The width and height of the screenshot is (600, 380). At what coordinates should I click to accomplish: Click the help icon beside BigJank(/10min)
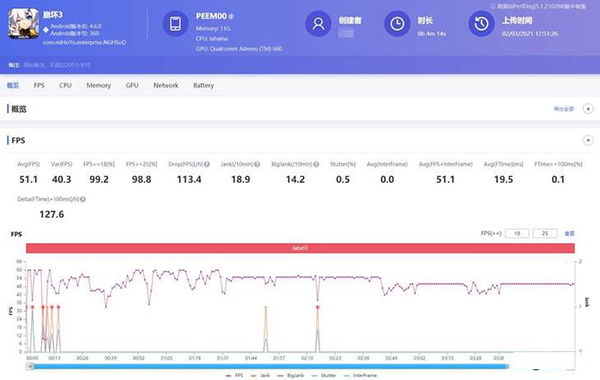click(x=316, y=164)
